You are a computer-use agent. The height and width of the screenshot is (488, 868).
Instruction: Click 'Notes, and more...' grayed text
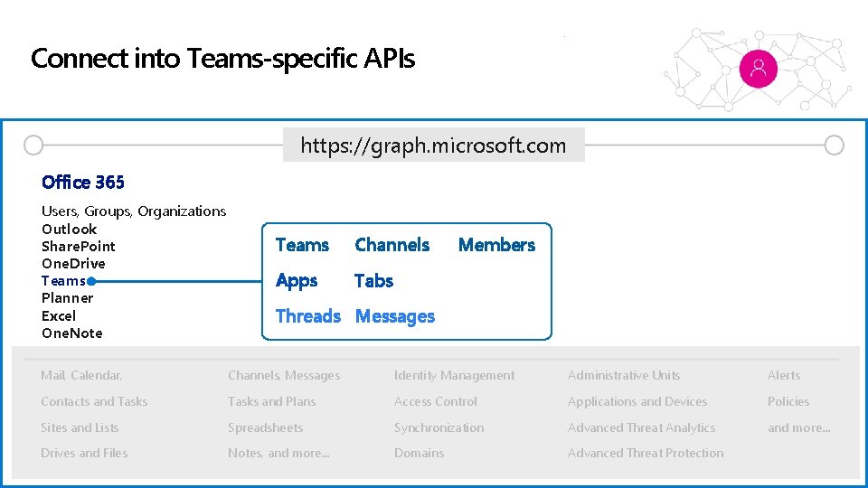(278, 453)
